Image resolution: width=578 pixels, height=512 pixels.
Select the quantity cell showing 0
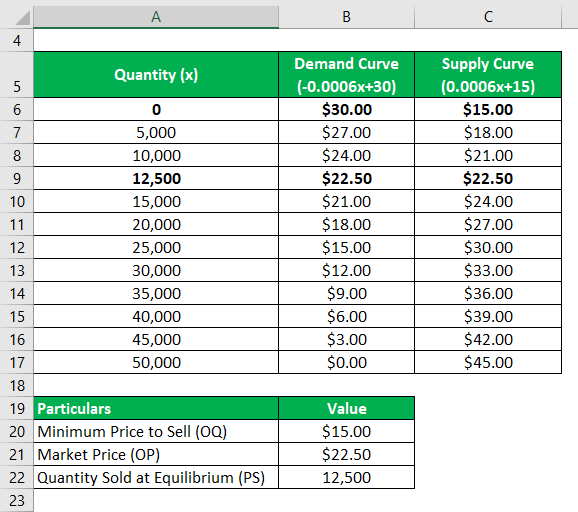(x=156, y=109)
